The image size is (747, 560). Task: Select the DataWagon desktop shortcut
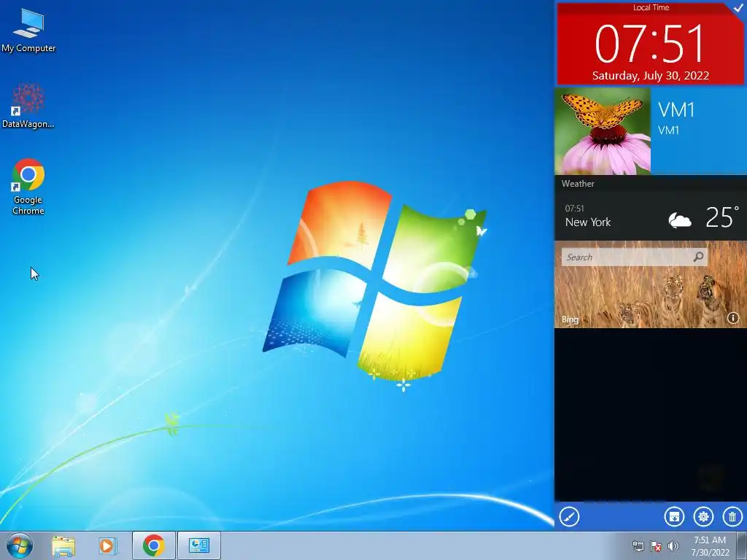click(28, 106)
